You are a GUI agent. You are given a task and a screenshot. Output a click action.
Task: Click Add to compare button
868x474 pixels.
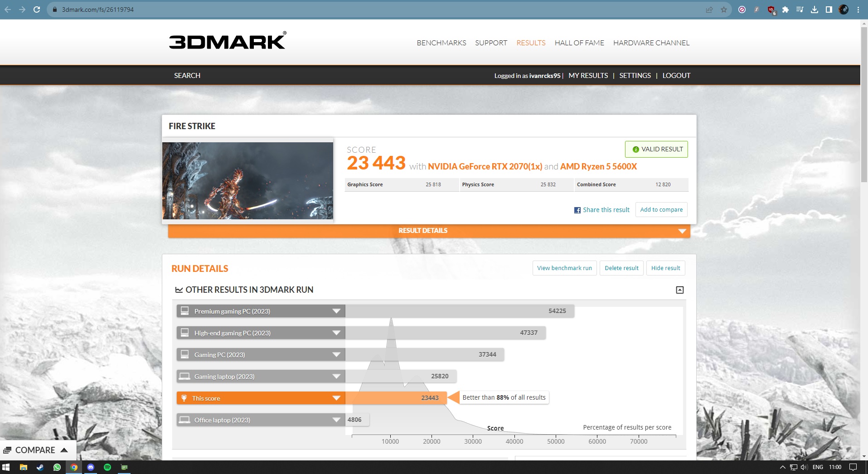point(661,210)
